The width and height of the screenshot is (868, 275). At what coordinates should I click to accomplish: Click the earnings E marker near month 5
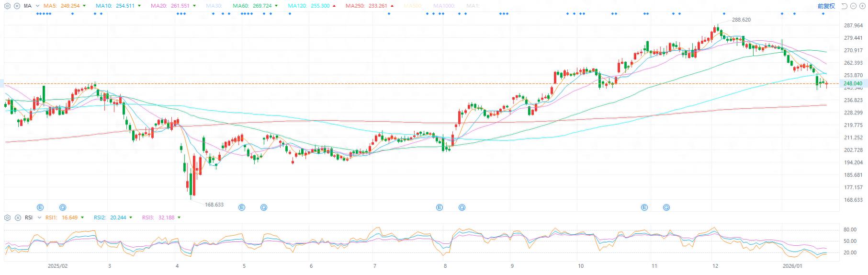pos(242,207)
